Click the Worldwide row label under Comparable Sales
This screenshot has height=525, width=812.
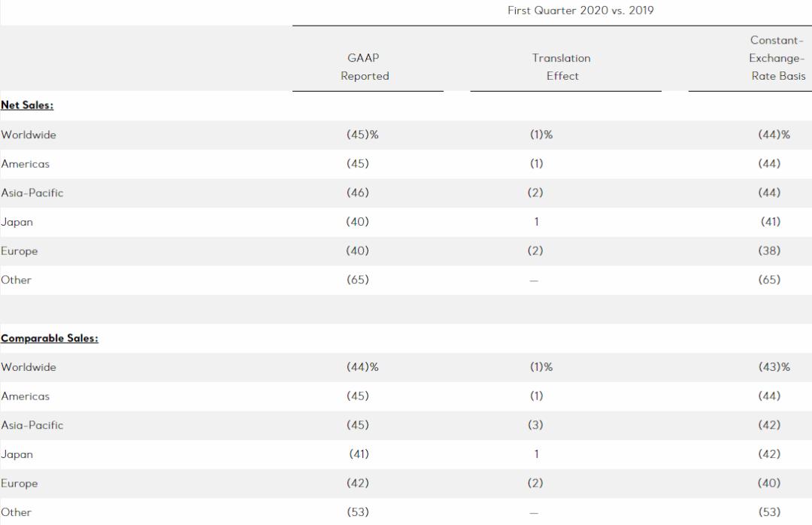click(29, 368)
